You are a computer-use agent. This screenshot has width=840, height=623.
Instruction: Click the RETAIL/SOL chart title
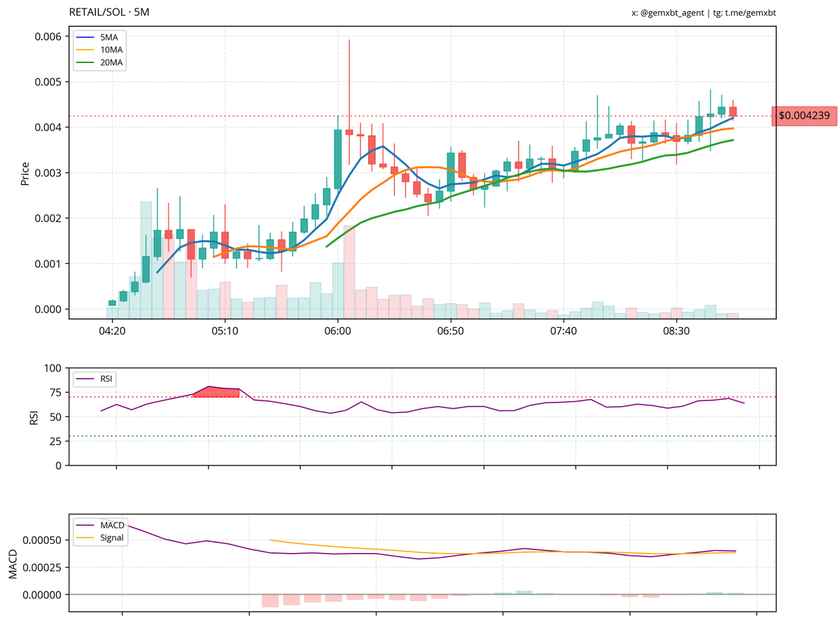coord(99,12)
